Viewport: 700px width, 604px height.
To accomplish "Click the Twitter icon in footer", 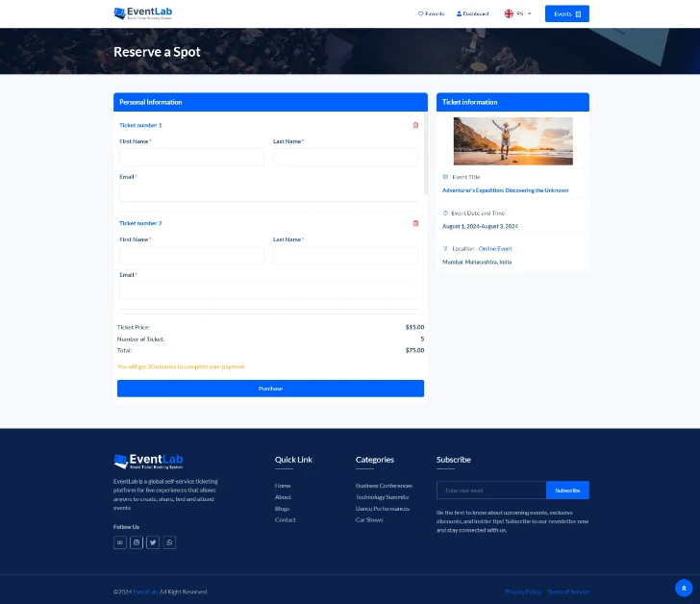I will click(153, 542).
